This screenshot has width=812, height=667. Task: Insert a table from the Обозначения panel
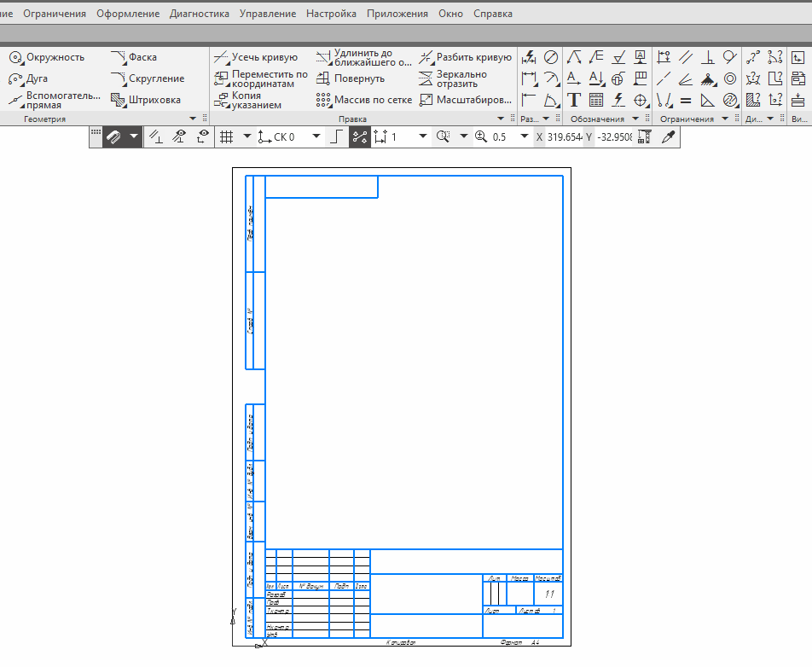tap(596, 100)
